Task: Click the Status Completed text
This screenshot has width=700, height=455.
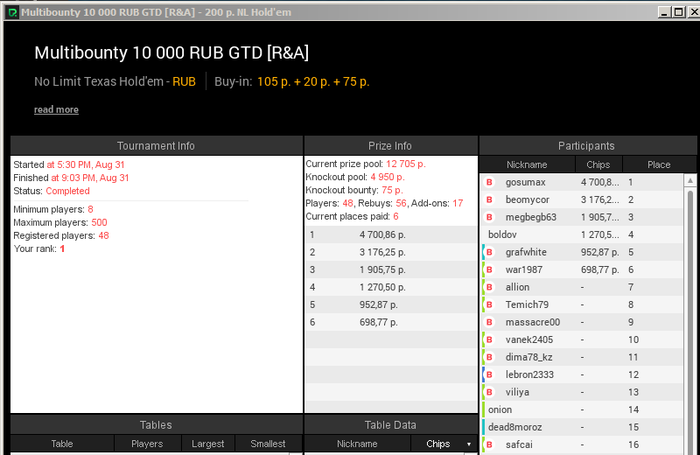Action: point(68,191)
